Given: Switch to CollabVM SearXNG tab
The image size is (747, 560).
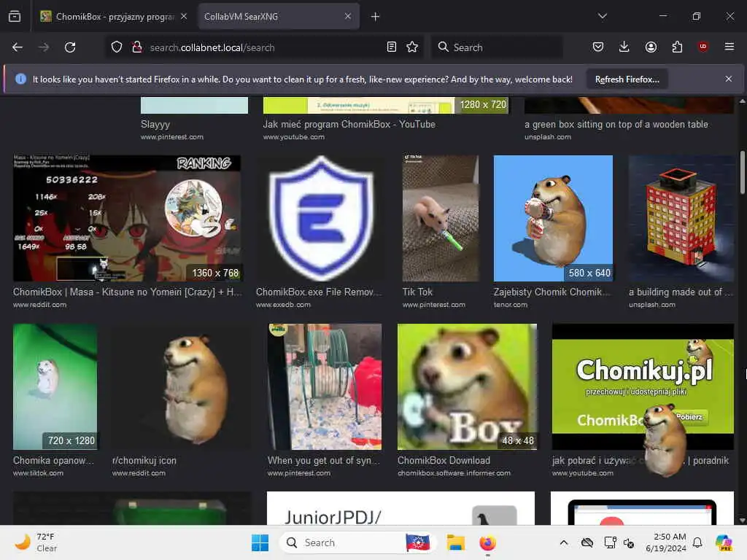Looking at the screenshot, I should pyautogui.click(x=279, y=17).
